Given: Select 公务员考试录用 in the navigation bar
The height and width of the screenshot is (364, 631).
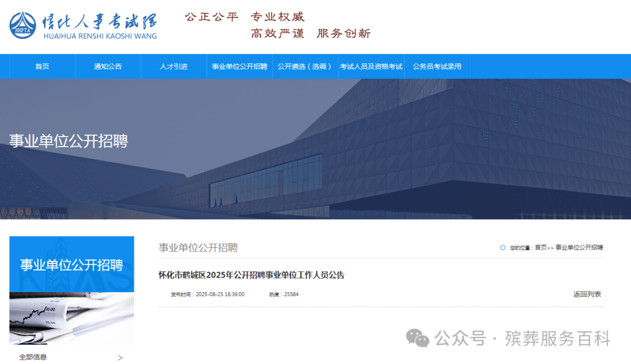Looking at the screenshot, I should (x=437, y=67).
